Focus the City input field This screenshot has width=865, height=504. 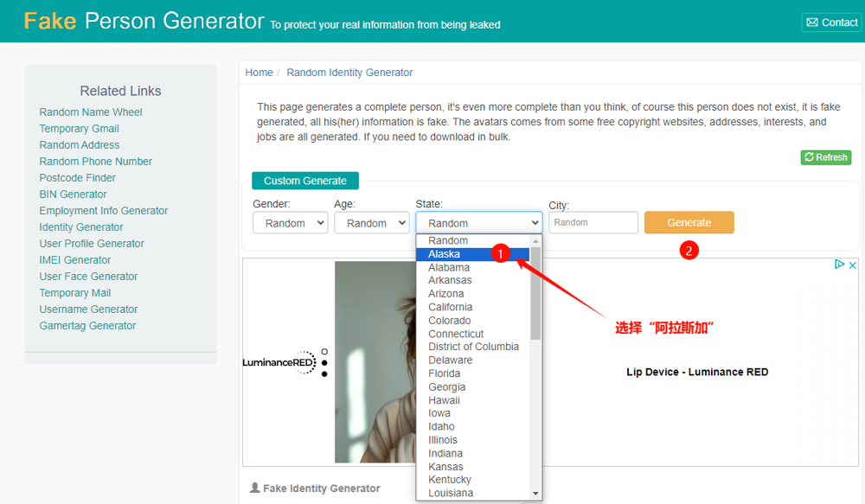593,223
